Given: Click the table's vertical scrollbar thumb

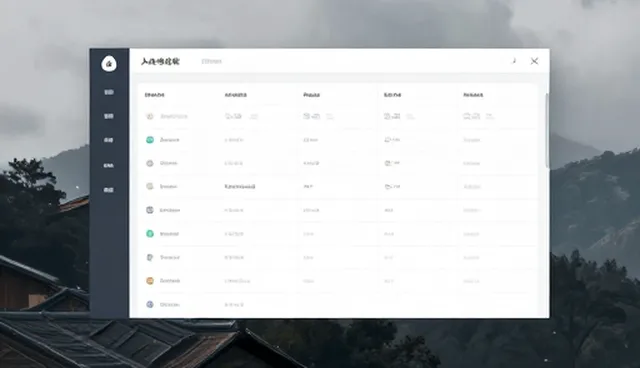Looking at the screenshot, I should click(x=547, y=130).
